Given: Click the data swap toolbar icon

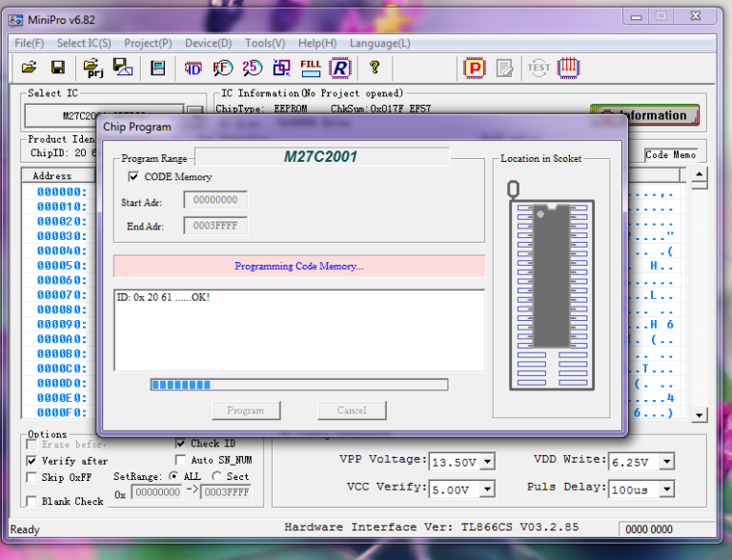Looking at the screenshot, I should pos(281,69).
